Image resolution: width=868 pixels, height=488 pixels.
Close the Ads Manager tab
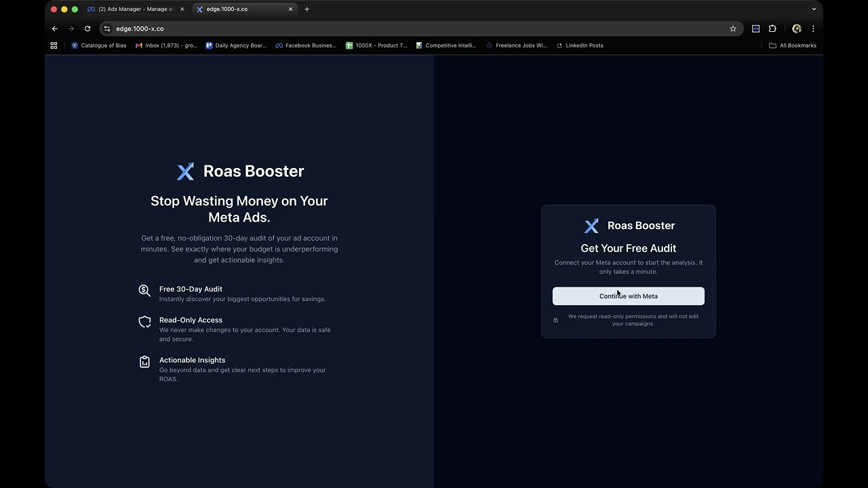point(182,9)
